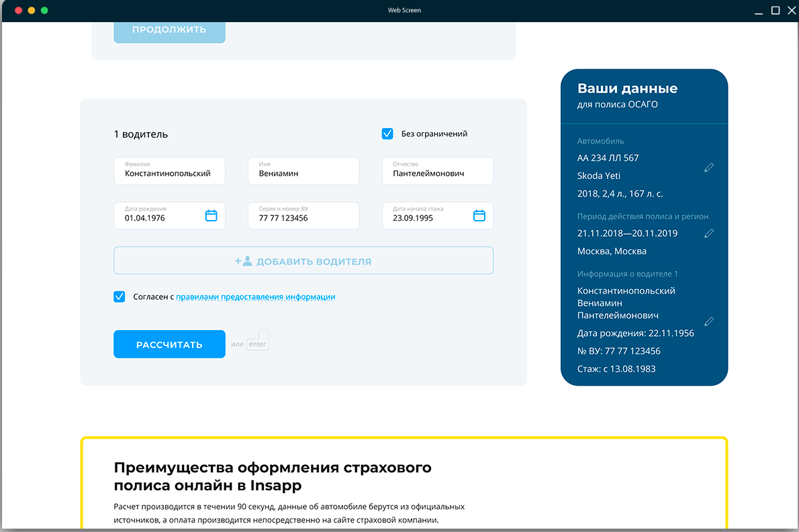Click 'АА 234 ЛЛ 567' plate number

click(x=608, y=158)
